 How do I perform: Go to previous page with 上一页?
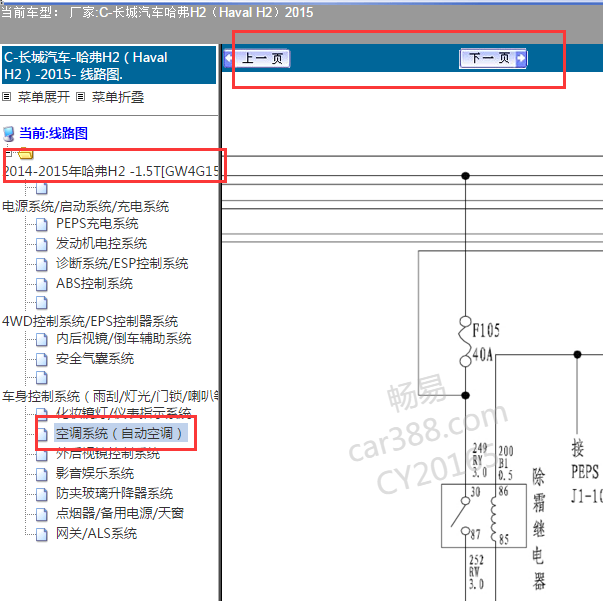click(x=257, y=58)
